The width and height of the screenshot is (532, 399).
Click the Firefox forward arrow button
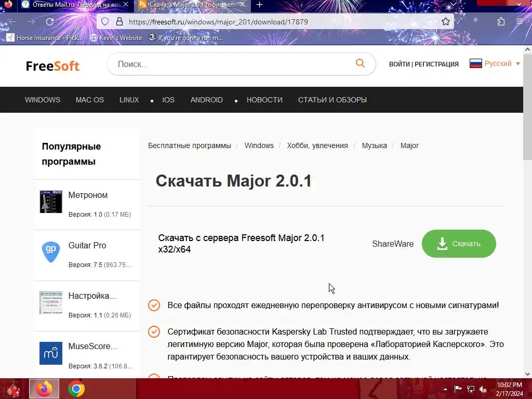(x=31, y=22)
